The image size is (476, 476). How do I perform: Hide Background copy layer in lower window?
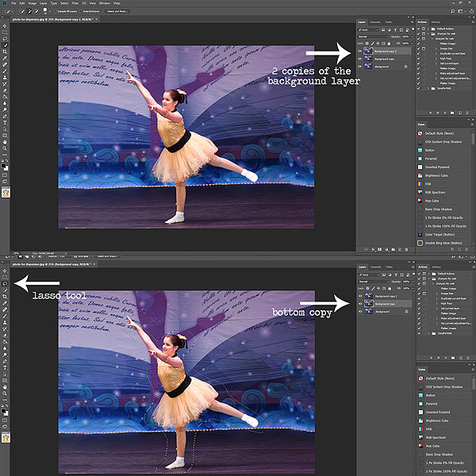(360, 304)
